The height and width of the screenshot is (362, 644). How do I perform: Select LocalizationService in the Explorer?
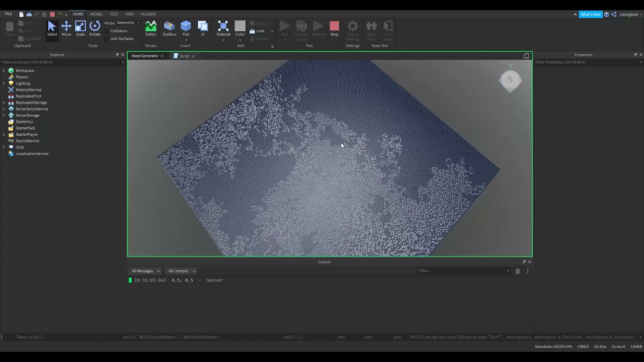click(32, 154)
